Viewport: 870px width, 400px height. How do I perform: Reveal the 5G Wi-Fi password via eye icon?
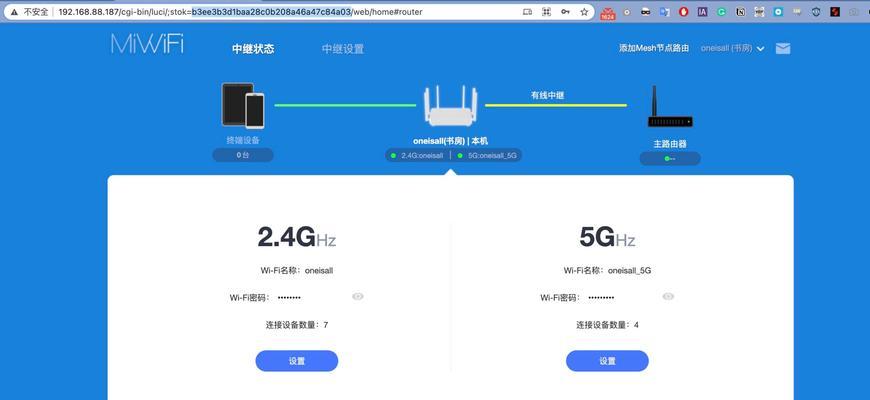tap(668, 297)
